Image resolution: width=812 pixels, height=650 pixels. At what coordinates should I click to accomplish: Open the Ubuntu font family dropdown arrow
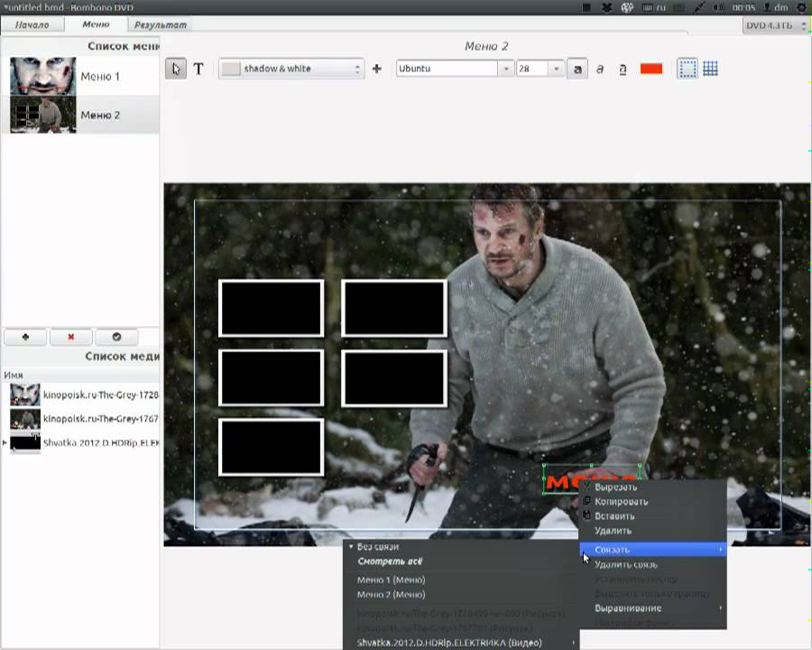click(x=505, y=69)
